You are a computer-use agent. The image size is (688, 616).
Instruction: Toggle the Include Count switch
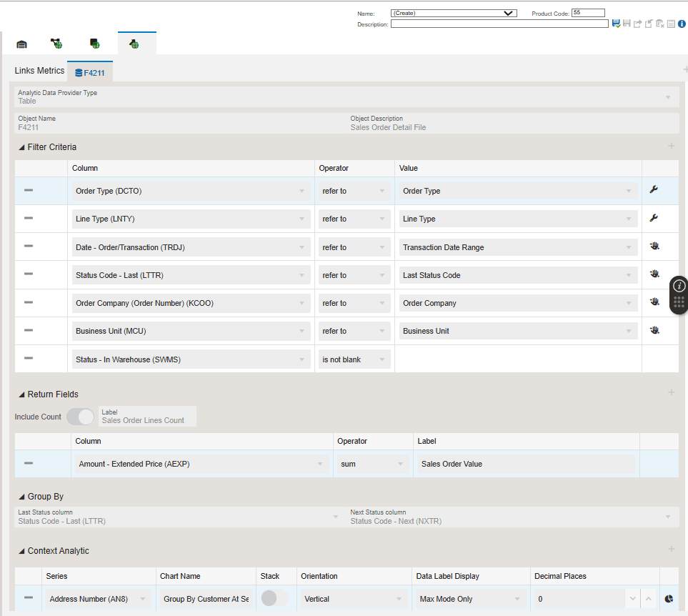coord(81,416)
